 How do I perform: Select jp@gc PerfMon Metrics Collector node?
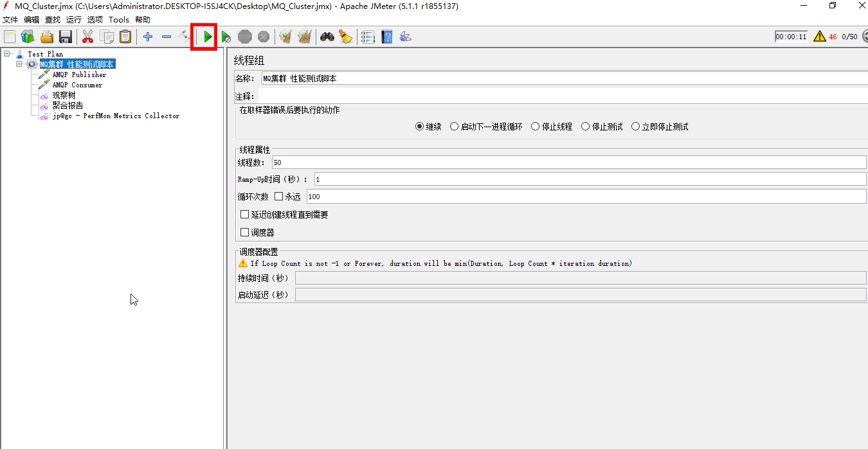(x=116, y=116)
